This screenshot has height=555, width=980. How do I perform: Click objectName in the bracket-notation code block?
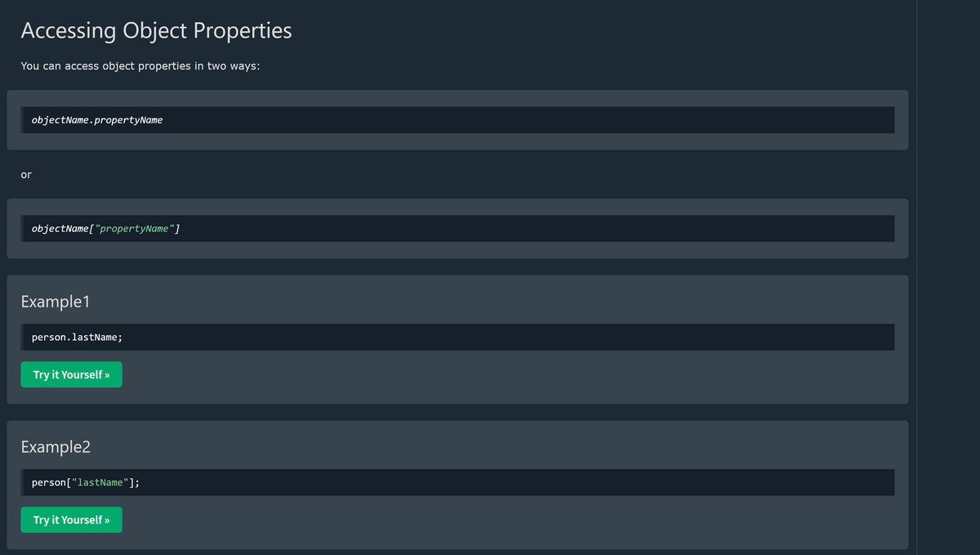[x=60, y=228]
